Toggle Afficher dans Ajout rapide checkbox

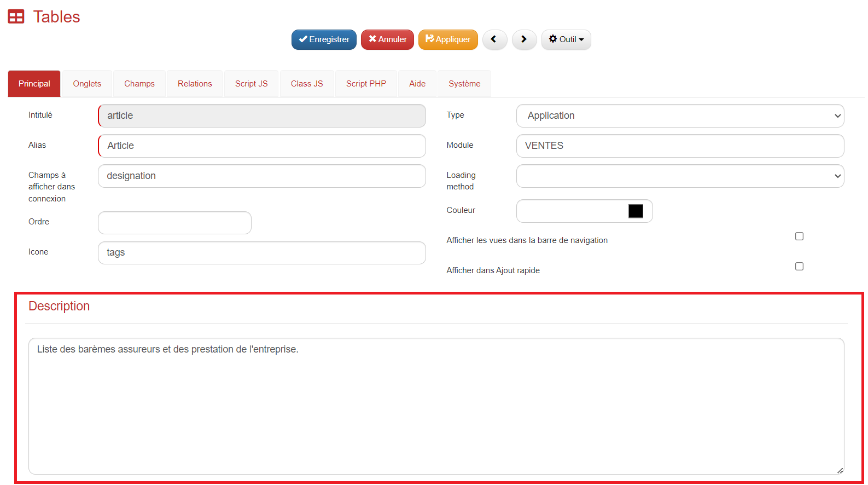click(799, 267)
